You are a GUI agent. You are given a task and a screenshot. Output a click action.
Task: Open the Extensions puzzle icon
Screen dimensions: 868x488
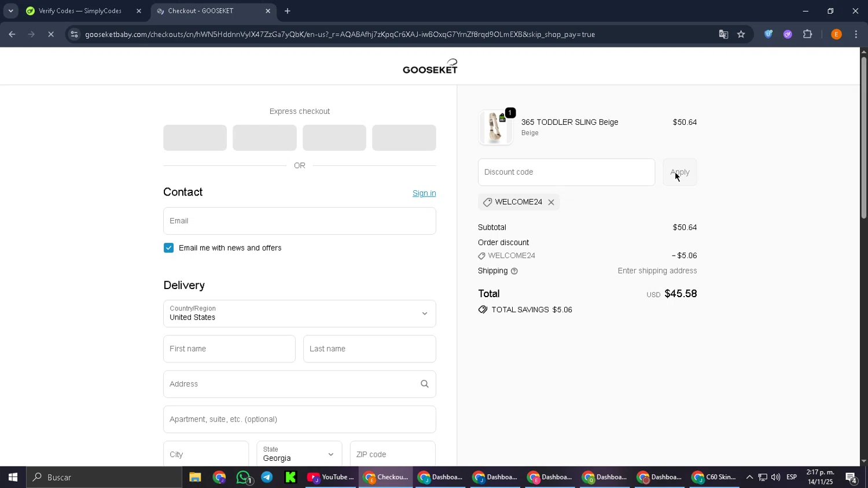click(808, 35)
